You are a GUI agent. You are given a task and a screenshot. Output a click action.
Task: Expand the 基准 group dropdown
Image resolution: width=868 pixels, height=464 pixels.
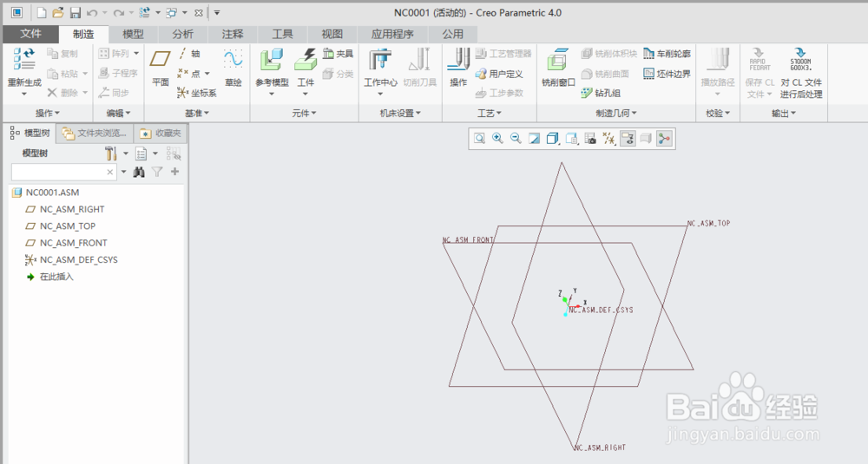(197, 113)
